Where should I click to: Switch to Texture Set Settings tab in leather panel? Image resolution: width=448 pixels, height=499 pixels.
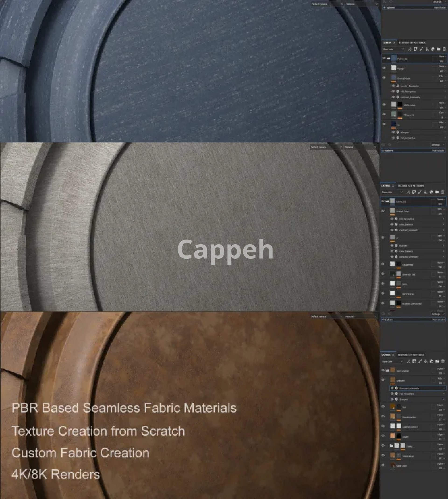point(411,355)
